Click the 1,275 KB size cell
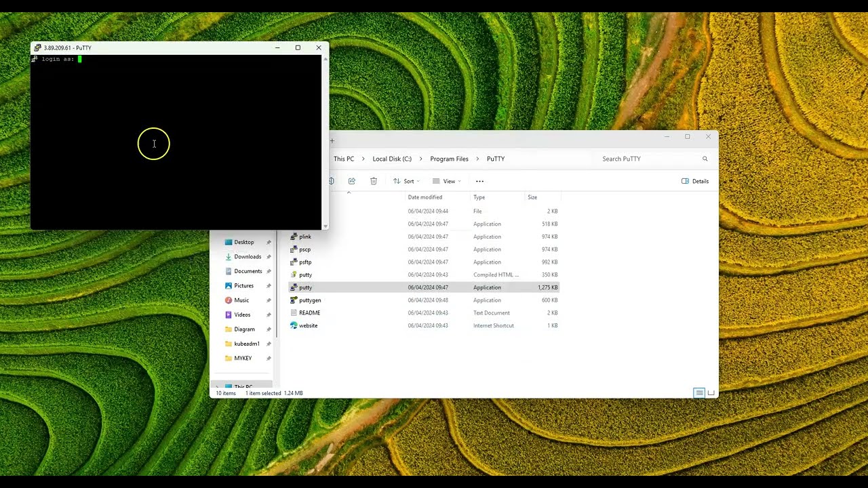This screenshot has width=868, height=488. coord(547,287)
